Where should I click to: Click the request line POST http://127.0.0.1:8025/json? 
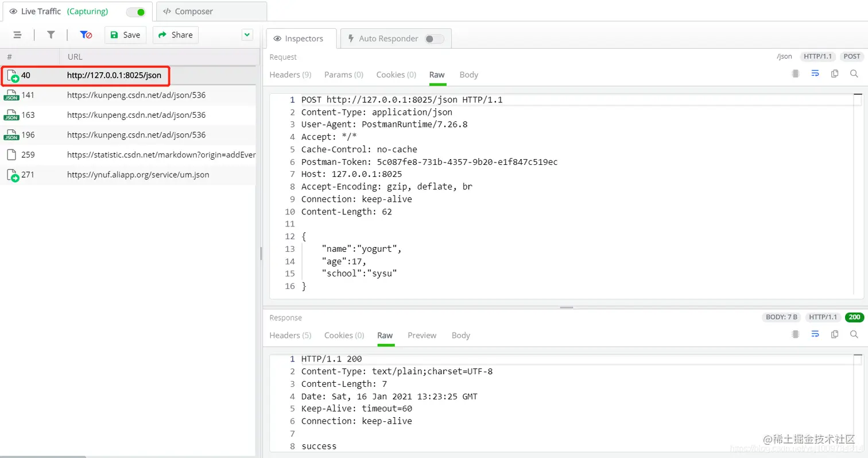click(402, 100)
